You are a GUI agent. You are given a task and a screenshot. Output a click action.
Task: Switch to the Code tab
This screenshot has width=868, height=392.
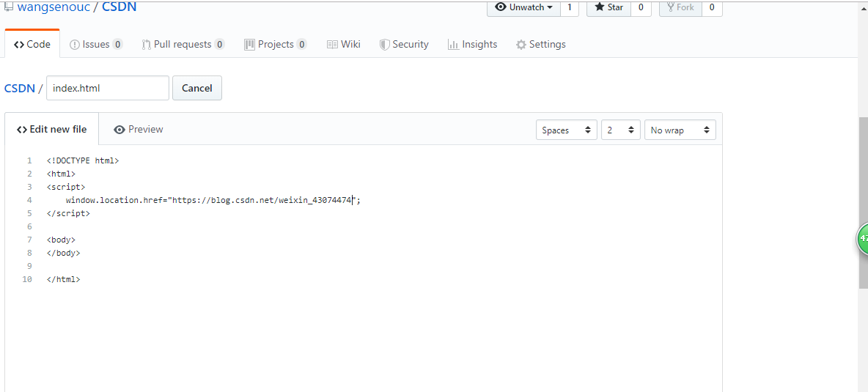(32, 44)
